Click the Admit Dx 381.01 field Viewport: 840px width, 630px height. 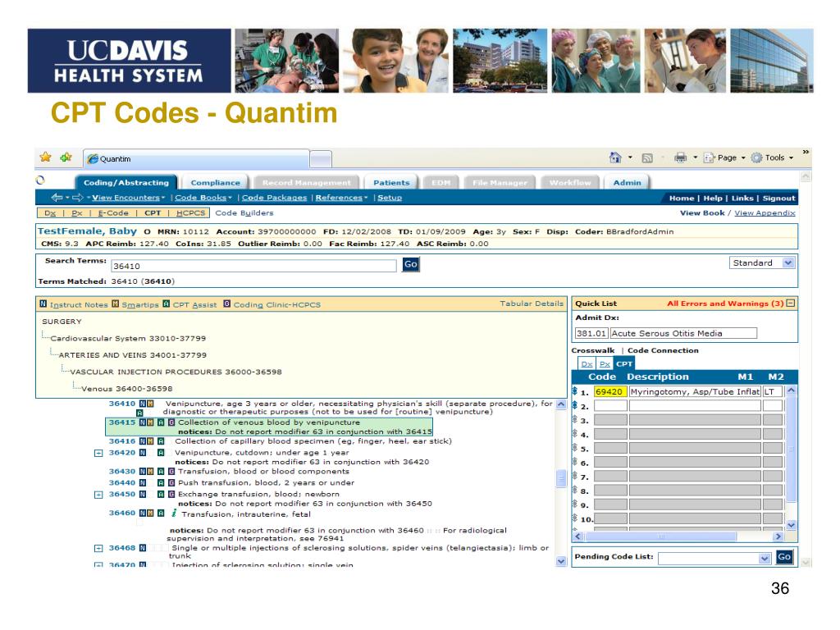[591, 333]
